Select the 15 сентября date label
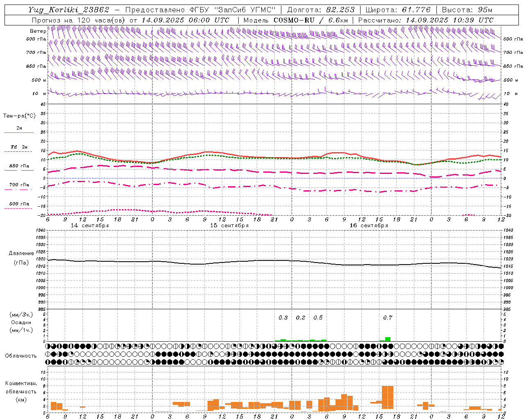This screenshot has height=420, width=525. (229, 226)
